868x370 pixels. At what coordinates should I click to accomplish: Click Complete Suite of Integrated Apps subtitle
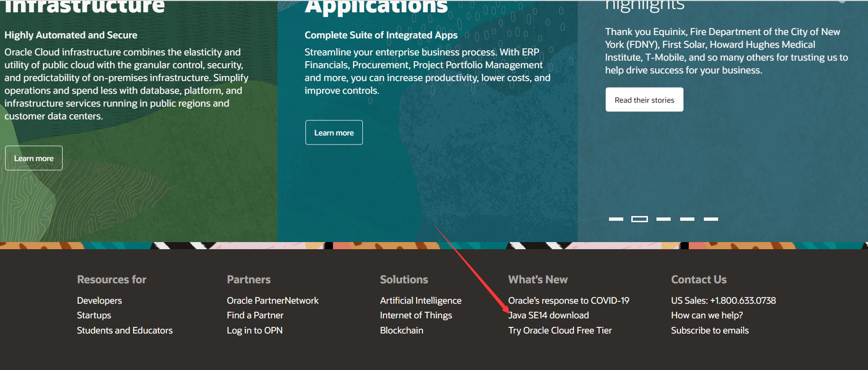point(381,35)
